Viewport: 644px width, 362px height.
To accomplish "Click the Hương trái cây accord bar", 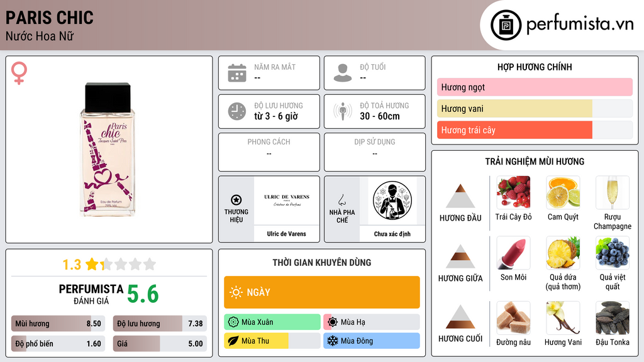I will [535, 129].
